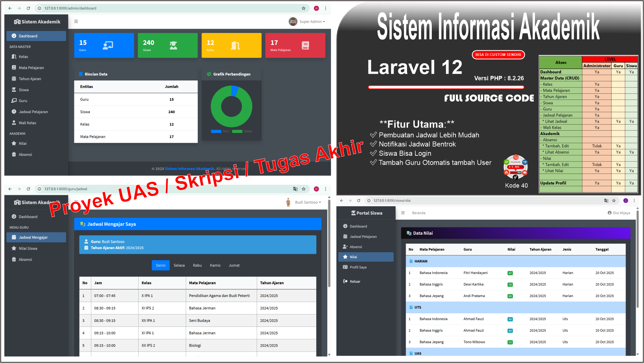Screen dimensions: 644x363
Task: Click Keluar to log out of Portal Siswa
Action: click(366, 281)
